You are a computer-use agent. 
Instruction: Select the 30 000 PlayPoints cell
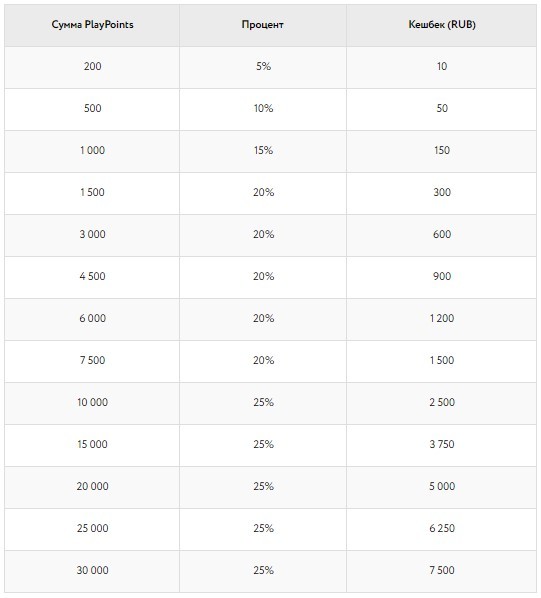[x=92, y=570]
